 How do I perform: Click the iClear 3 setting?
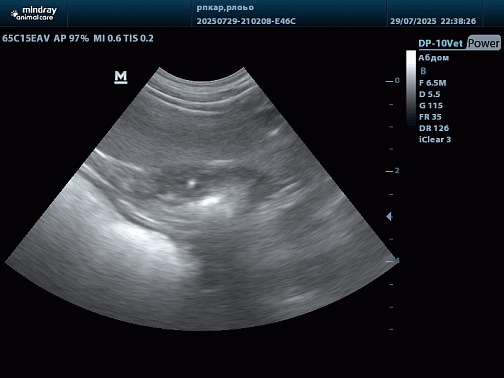pos(435,140)
